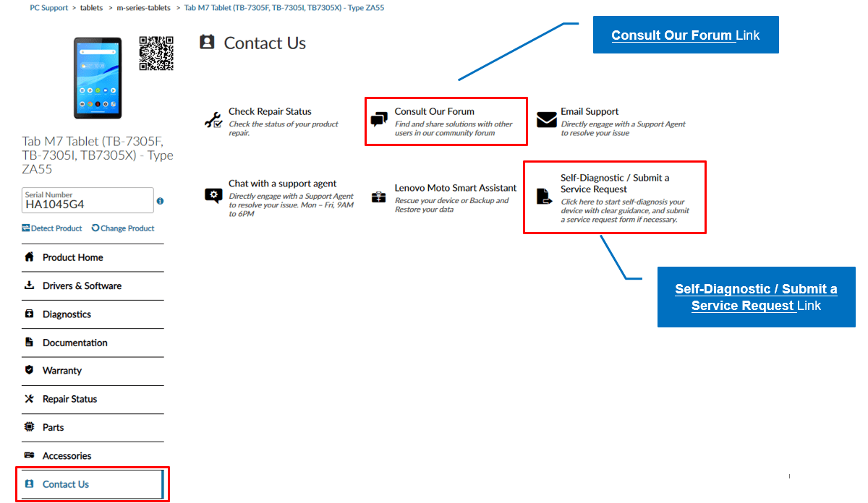Open Product Home in sidebar menu
Screen dimensions: 868x503
pyautogui.click(x=93, y=257)
